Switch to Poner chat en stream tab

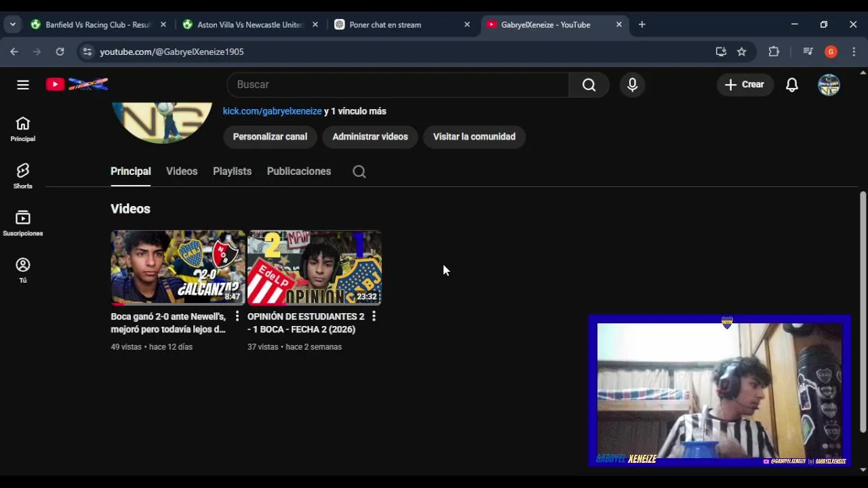[401, 24]
